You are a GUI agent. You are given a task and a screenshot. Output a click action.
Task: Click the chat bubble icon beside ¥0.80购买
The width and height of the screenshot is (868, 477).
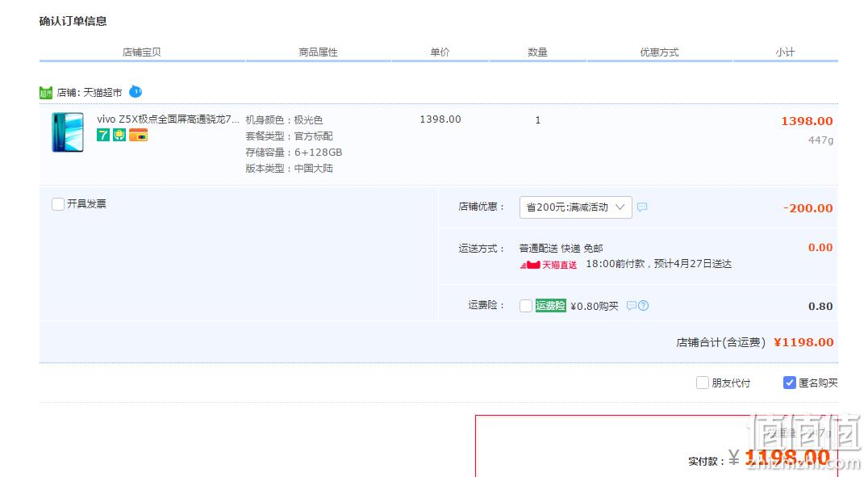pos(631,306)
